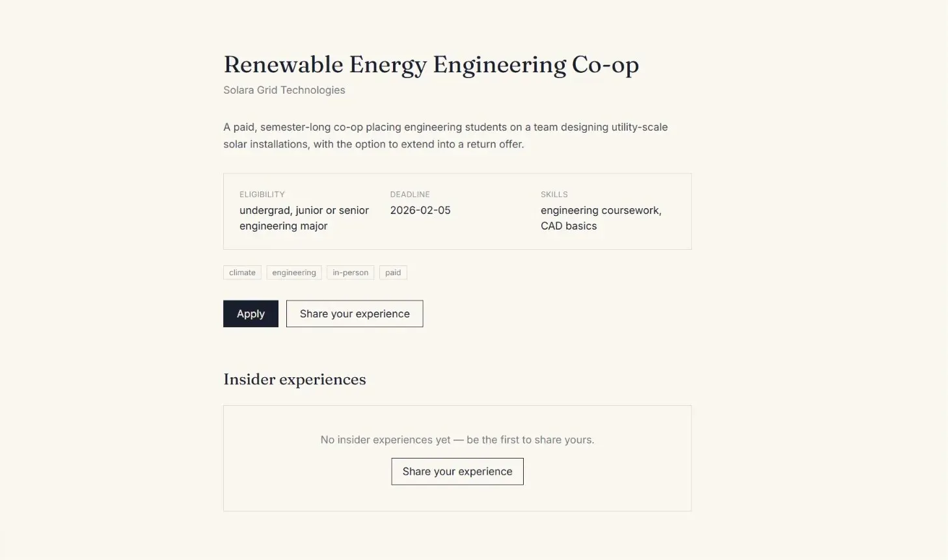
Task: Click the engineering major eligibility line
Action: coord(284,226)
